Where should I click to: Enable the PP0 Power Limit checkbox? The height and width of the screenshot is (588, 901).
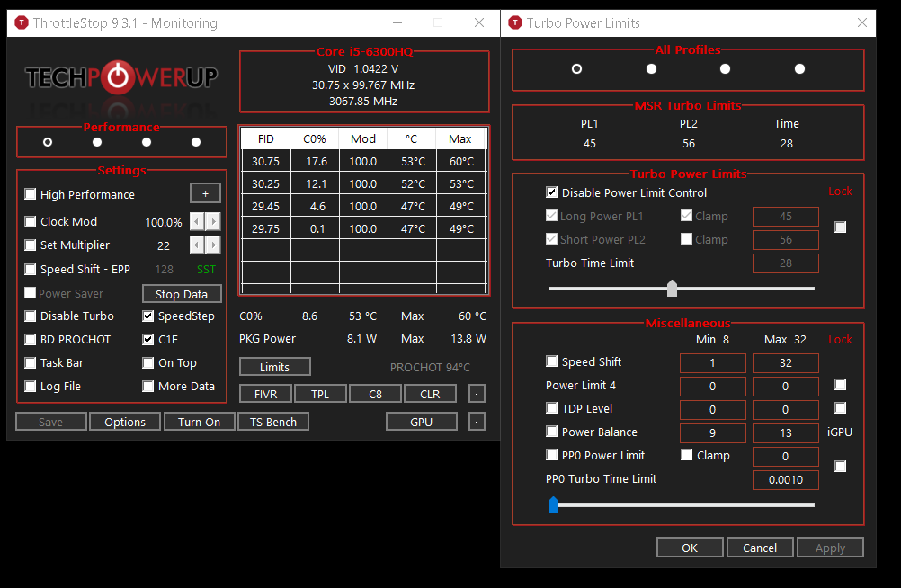551,455
